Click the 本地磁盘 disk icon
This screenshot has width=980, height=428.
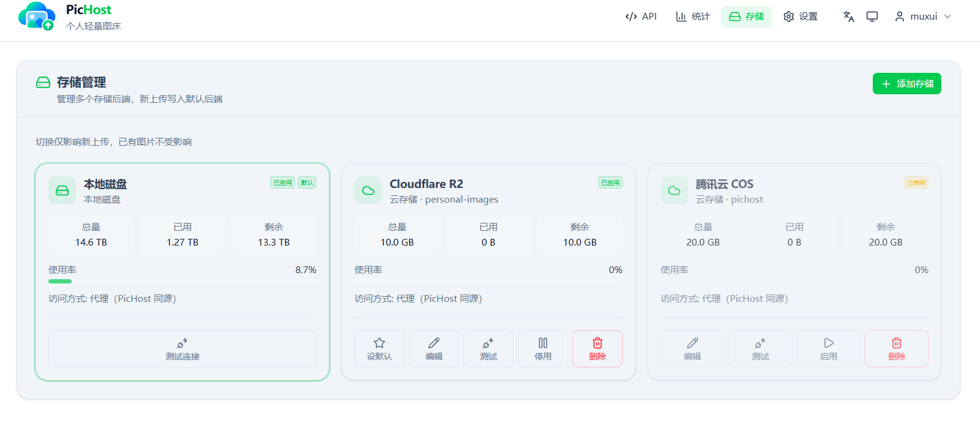click(63, 190)
